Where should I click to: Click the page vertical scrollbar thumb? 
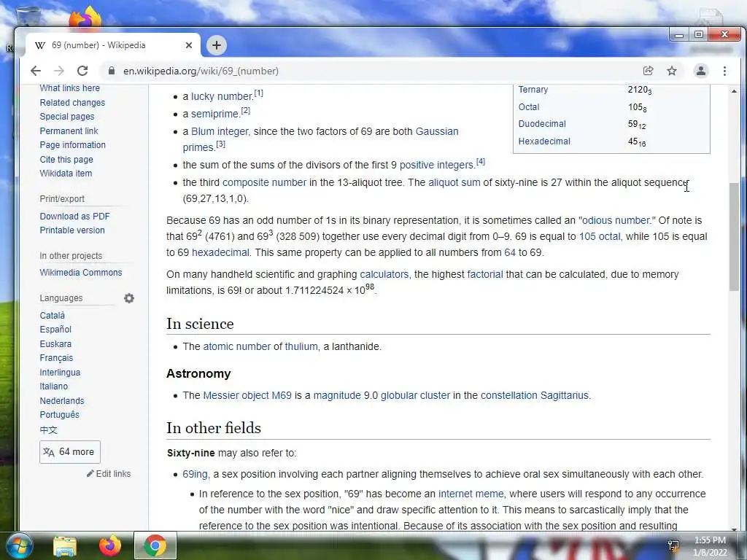[734, 237]
